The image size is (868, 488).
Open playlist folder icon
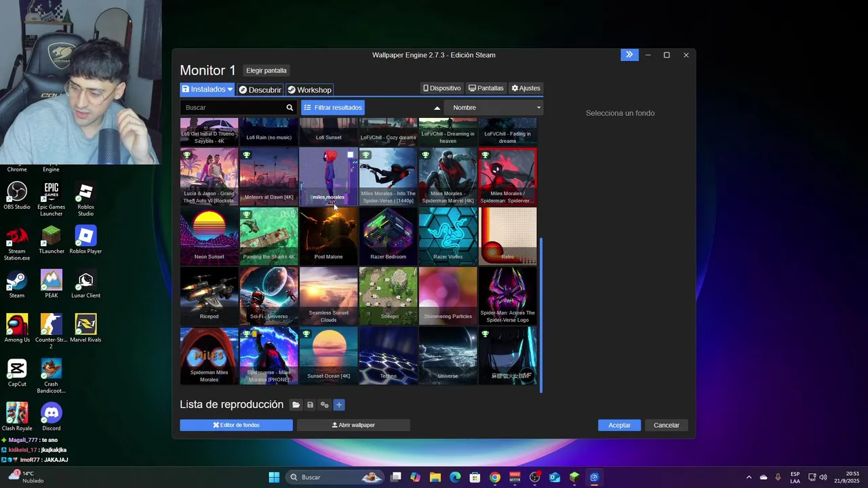tap(296, 405)
